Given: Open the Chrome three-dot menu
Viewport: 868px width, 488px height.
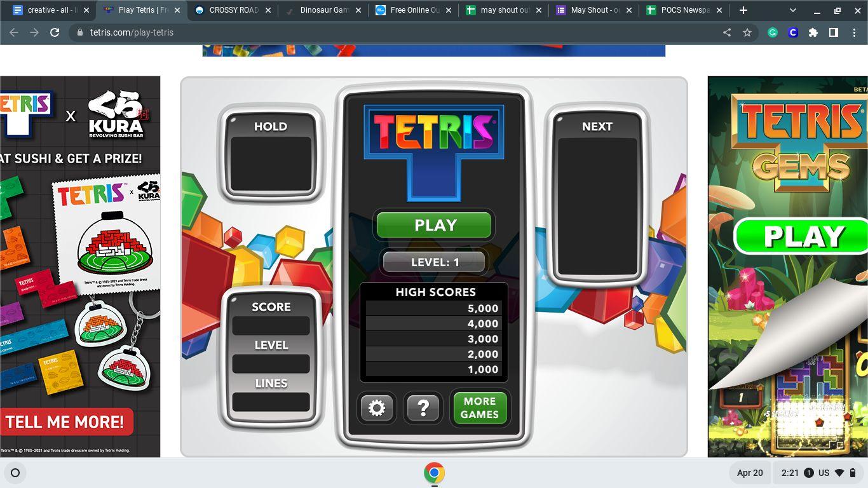Looking at the screenshot, I should coord(854,32).
